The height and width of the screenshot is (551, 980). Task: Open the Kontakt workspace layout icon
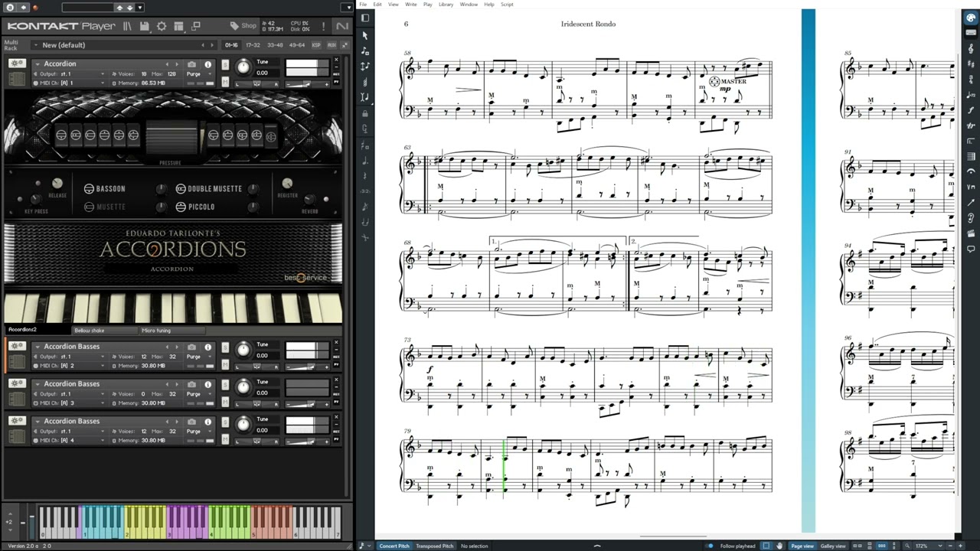(x=178, y=26)
